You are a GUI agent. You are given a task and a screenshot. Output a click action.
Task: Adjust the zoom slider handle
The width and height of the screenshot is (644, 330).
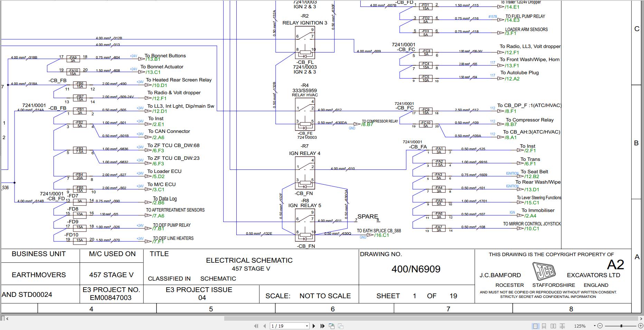(x=621, y=326)
